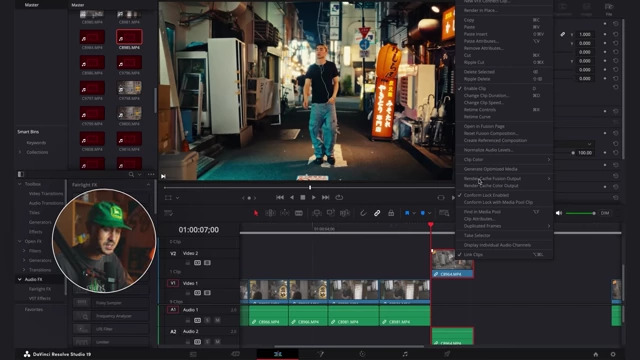Add a blue marker on timeline

tap(422, 213)
